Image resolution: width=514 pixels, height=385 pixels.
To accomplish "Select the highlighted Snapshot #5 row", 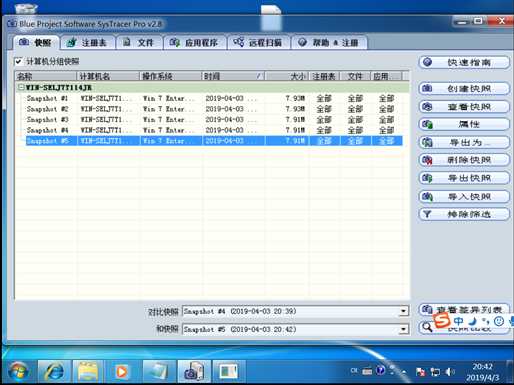I will click(214, 141).
